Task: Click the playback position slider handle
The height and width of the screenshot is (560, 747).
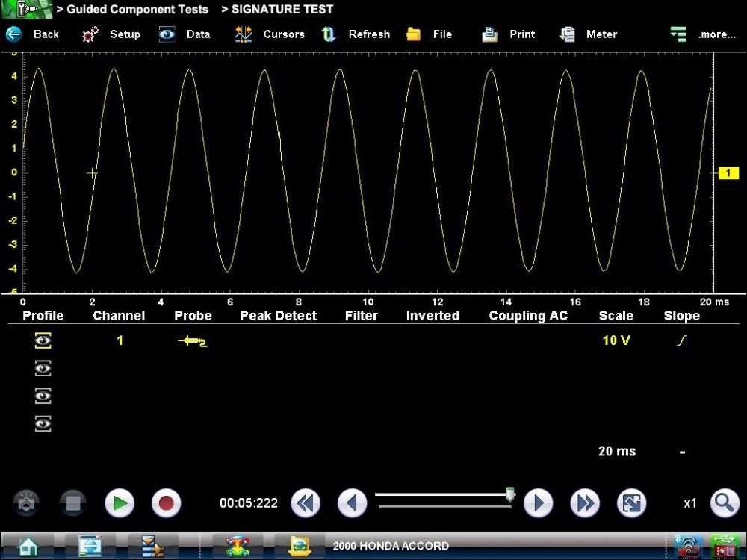Action: pos(510,494)
